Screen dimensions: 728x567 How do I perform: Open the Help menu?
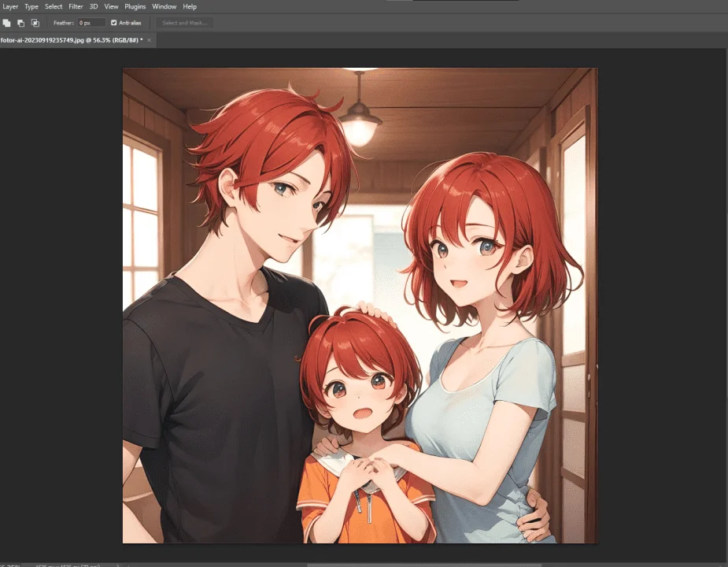[x=190, y=6]
